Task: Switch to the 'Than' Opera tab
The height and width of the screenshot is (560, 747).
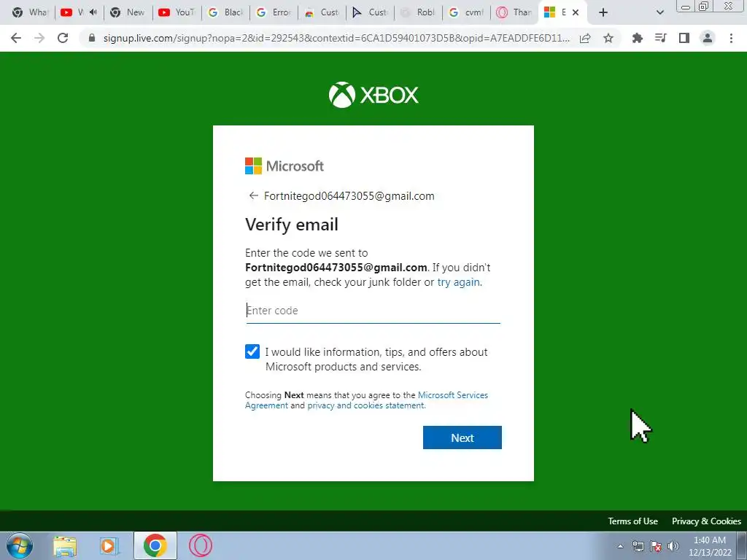Action: click(514, 12)
